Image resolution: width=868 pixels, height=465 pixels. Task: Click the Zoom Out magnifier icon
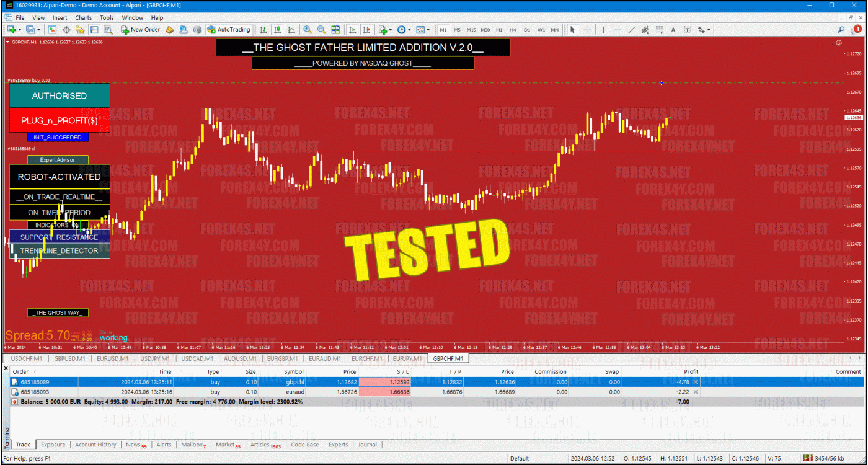pos(321,30)
